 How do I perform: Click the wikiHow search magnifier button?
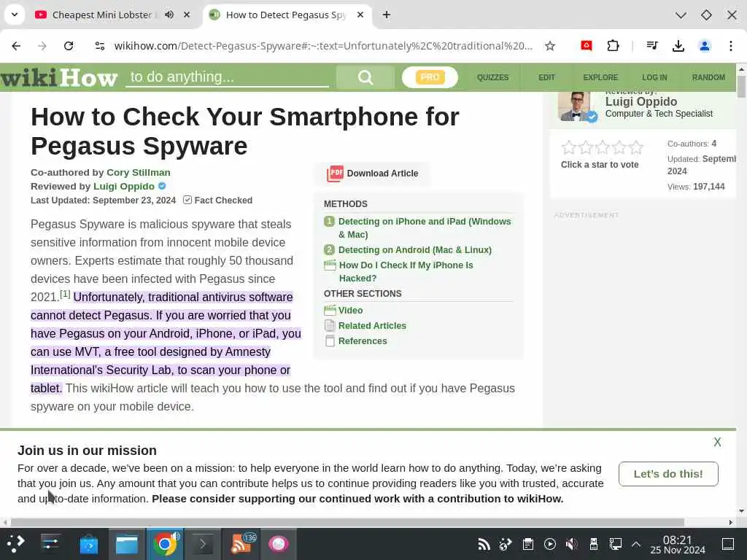[365, 77]
